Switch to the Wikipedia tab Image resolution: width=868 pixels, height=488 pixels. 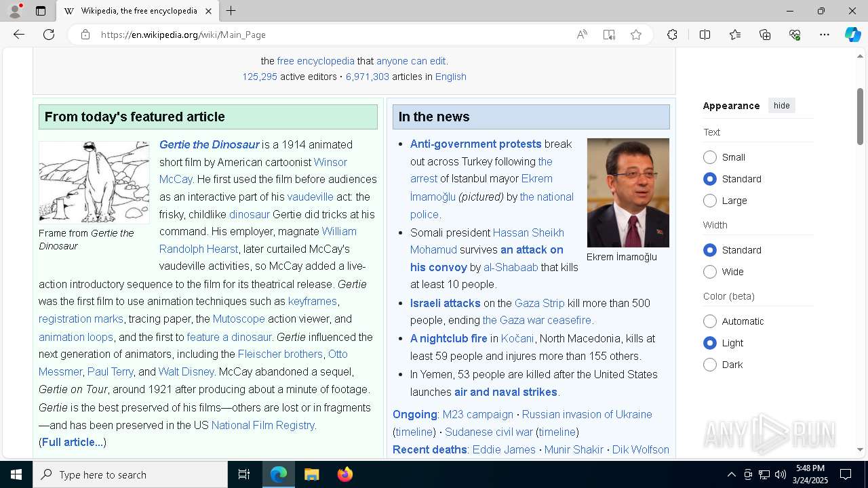pyautogui.click(x=137, y=11)
